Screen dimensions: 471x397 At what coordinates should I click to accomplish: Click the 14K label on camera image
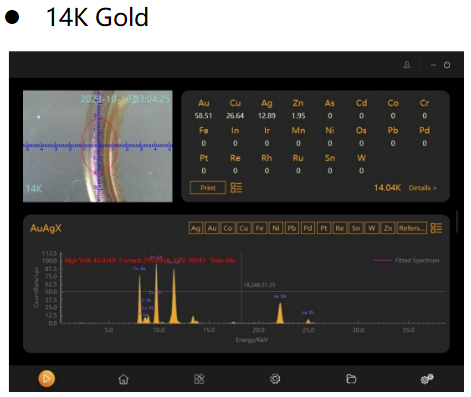point(33,189)
